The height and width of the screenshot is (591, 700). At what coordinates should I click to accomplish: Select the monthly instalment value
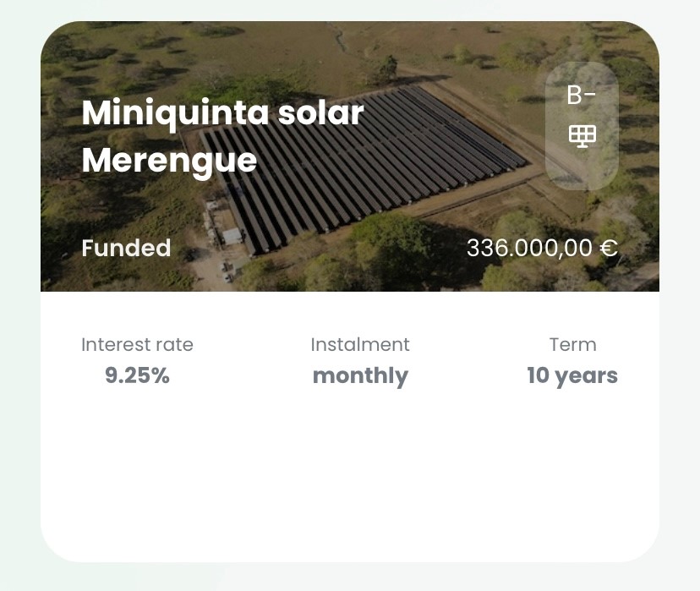click(x=360, y=375)
